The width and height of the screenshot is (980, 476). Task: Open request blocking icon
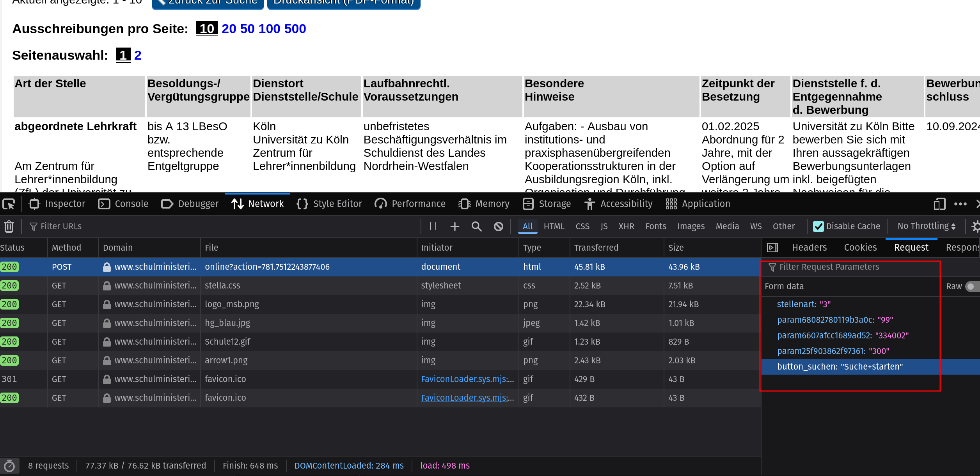pyautogui.click(x=498, y=226)
